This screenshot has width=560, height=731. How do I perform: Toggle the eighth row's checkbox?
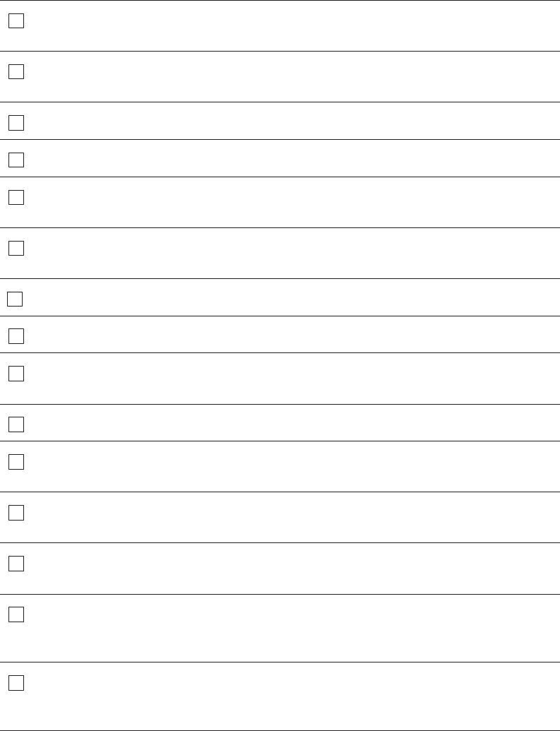[x=16, y=336]
